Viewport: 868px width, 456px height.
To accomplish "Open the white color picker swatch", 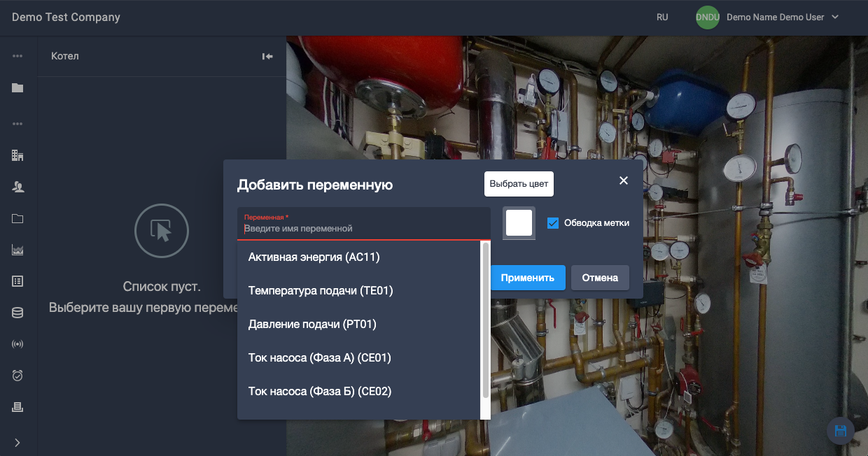I will 519,223.
